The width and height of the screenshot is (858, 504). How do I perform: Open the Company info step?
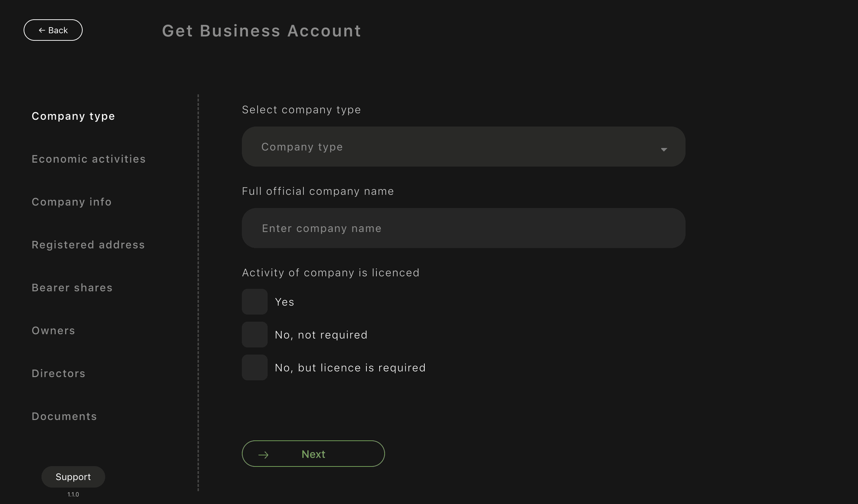point(72,202)
